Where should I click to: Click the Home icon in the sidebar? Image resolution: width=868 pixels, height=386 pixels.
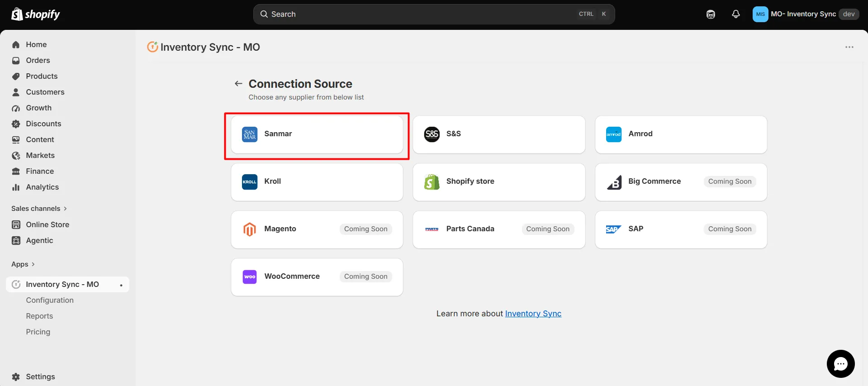[16, 45]
